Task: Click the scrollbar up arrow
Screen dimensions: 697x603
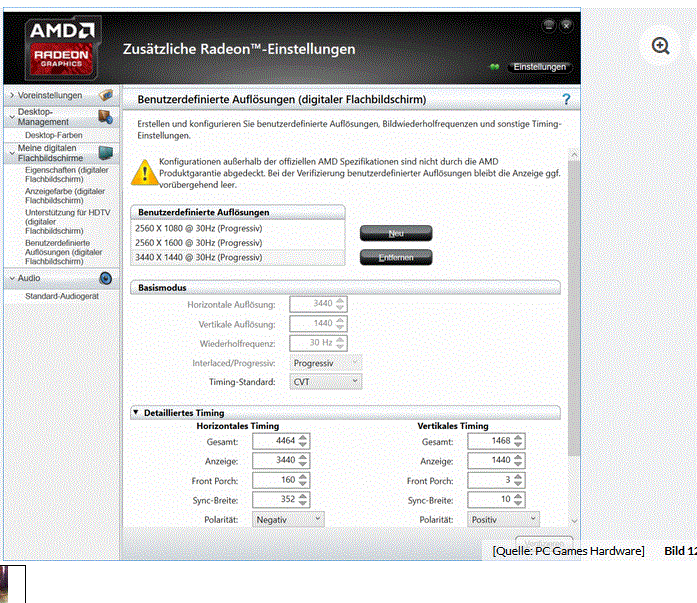Action: (x=574, y=155)
